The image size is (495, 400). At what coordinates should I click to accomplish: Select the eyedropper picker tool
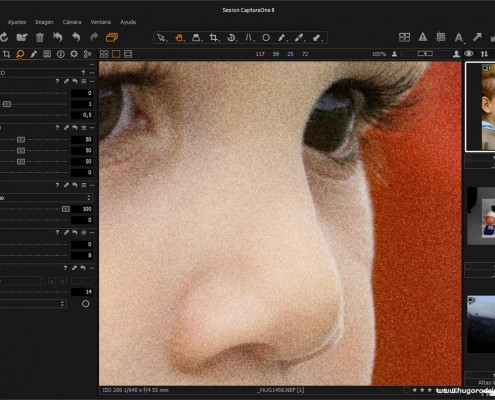299,38
